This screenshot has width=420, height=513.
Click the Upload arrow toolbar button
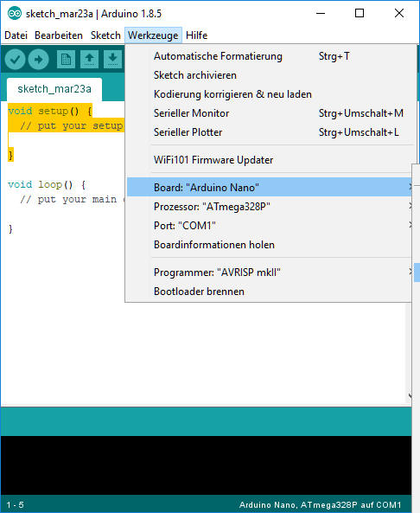[x=39, y=59]
